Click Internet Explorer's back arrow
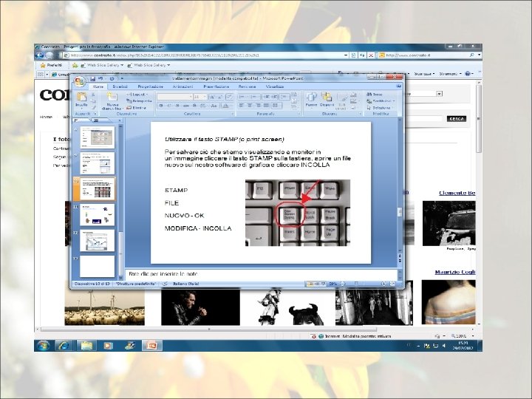The height and width of the screenshot is (399, 532). [x=40, y=55]
